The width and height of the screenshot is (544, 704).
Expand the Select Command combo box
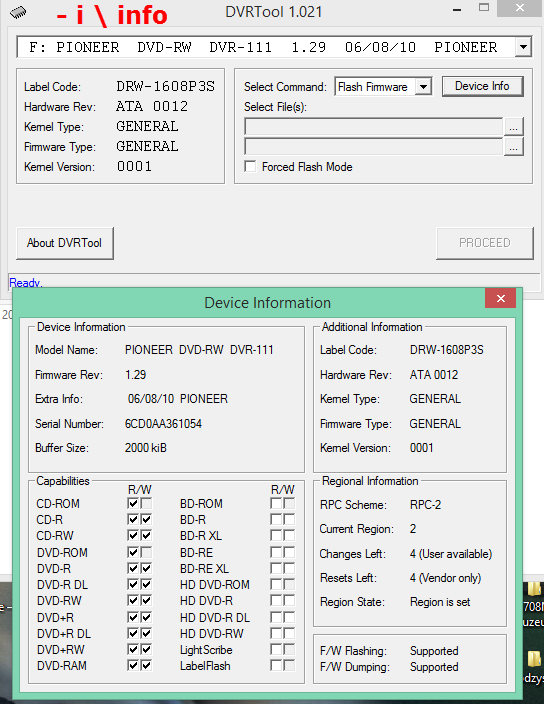coord(423,86)
